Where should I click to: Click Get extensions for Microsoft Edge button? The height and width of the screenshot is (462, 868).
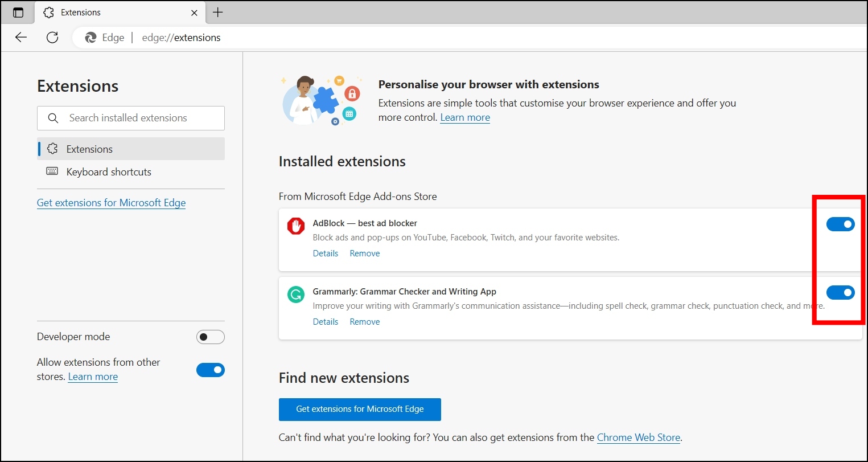[360, 409]
